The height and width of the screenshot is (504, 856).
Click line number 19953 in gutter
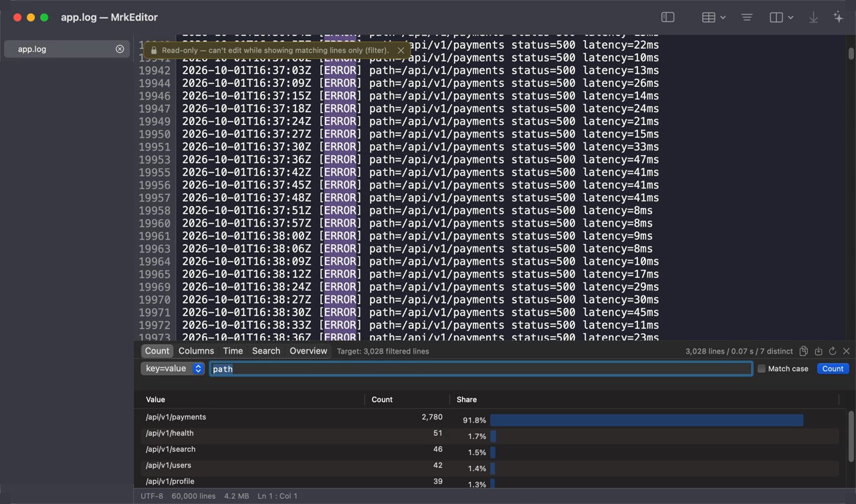pyautogui.click(x=154, y=160)
